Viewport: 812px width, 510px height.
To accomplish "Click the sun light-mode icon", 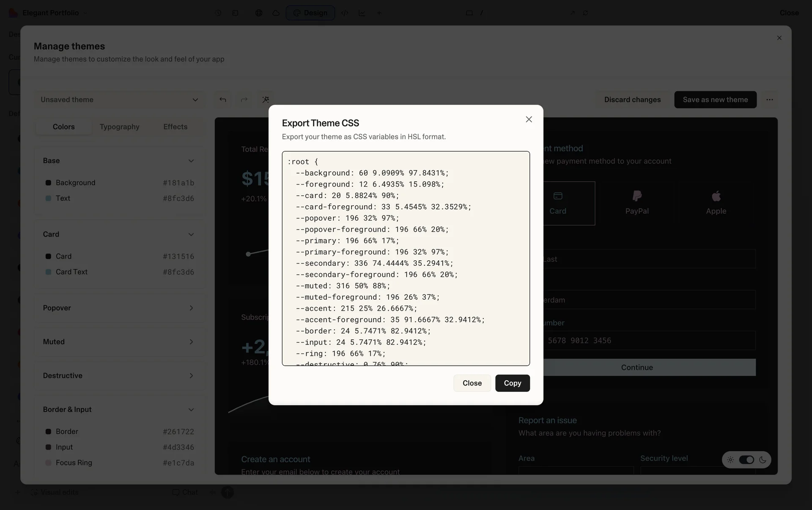I will (730, 460).
